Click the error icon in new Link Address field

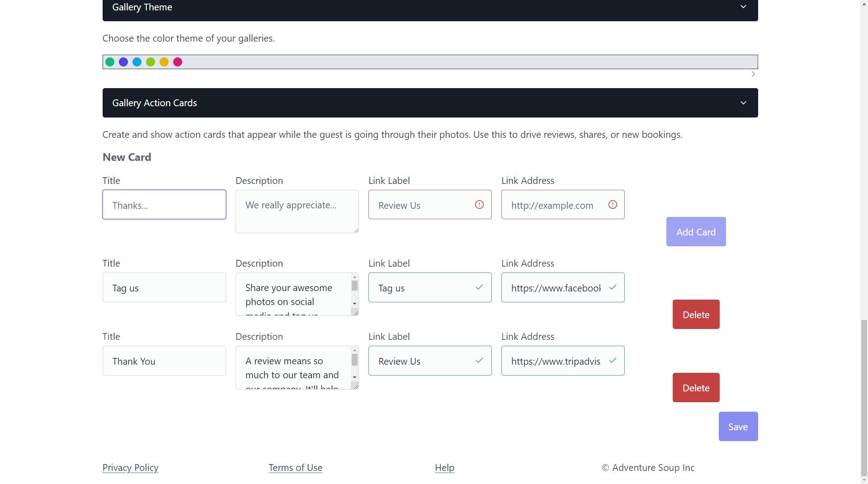click(613, 205)
